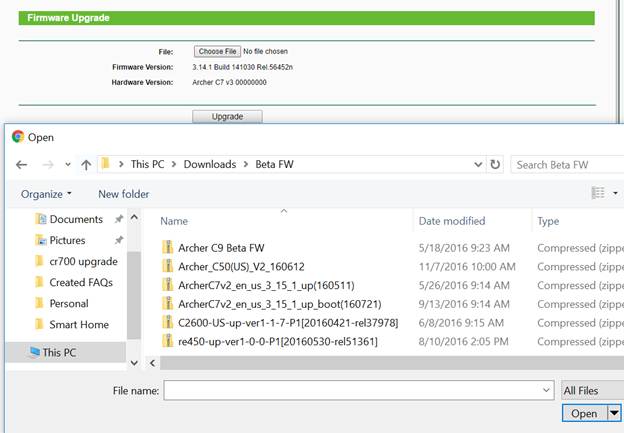Screen dimensions: 624x433
Task: Select Downloads in the address path
Action: pos(209,164)
